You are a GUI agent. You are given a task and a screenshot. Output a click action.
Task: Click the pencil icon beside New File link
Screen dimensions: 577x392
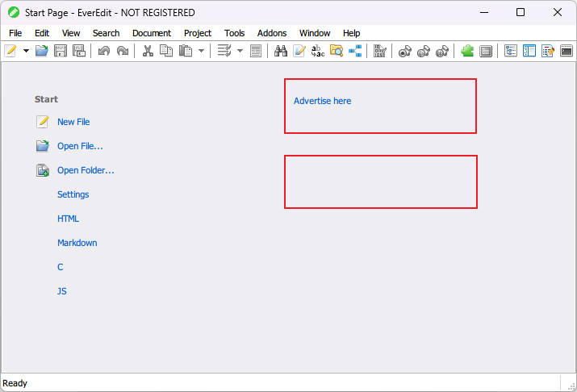[42, 121]
